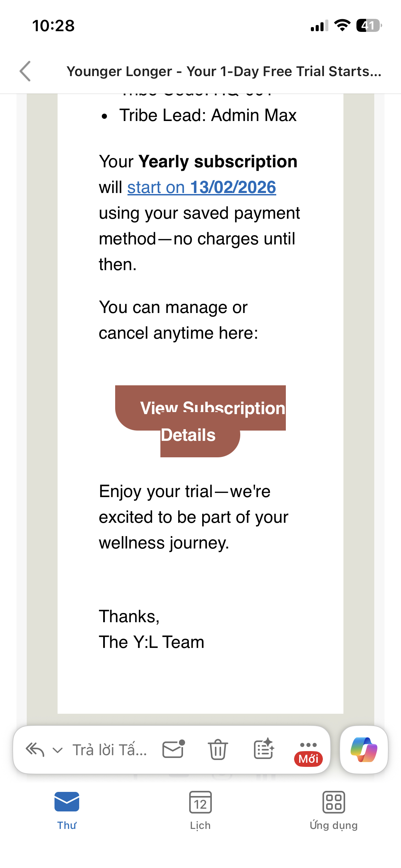Tap the sparkle list summarize icon
This screenshot has width=401, height=868.
point(264,749)
